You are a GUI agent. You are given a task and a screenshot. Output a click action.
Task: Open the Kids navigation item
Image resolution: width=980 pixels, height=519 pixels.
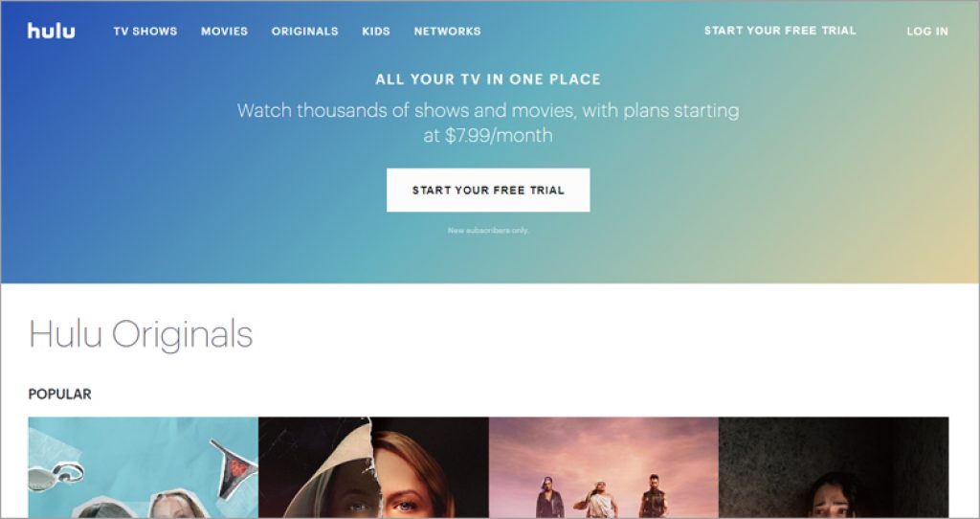tap(376, 32)
